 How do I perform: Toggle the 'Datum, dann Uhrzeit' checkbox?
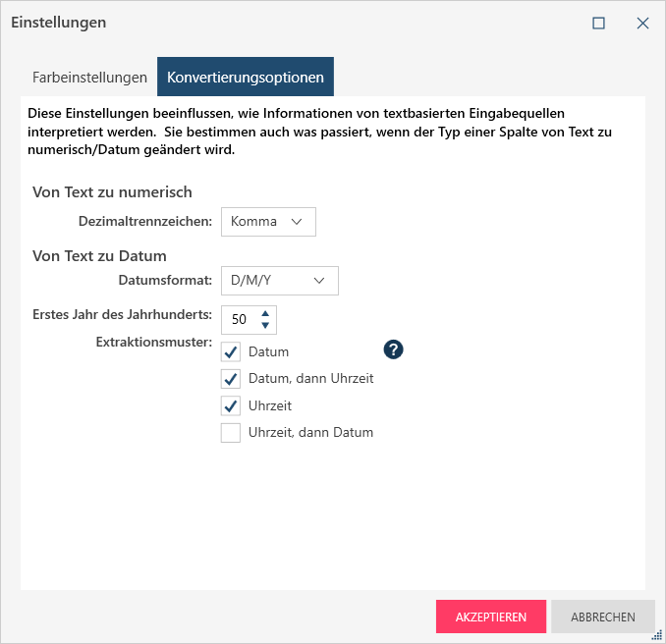(x=231, y=378)
